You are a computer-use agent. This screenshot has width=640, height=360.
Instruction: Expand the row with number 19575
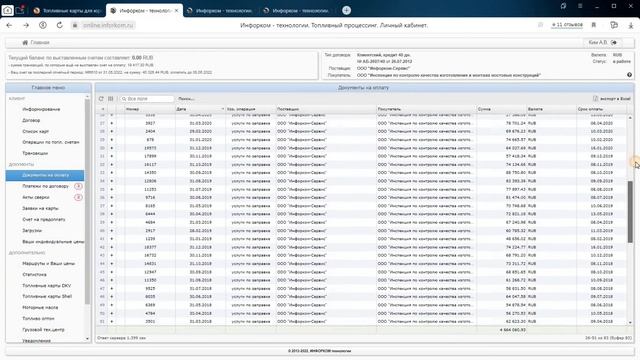tap(111, 148)
